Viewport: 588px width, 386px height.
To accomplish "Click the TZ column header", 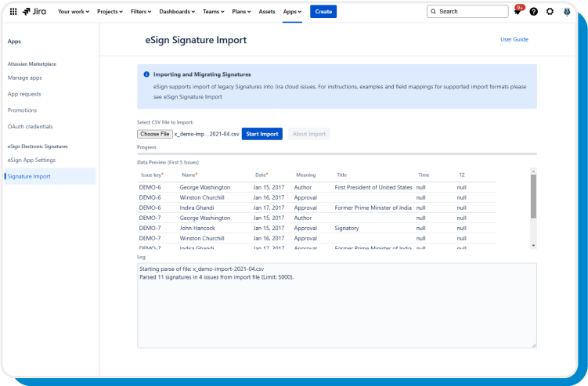I will click(x=462, y=175).
